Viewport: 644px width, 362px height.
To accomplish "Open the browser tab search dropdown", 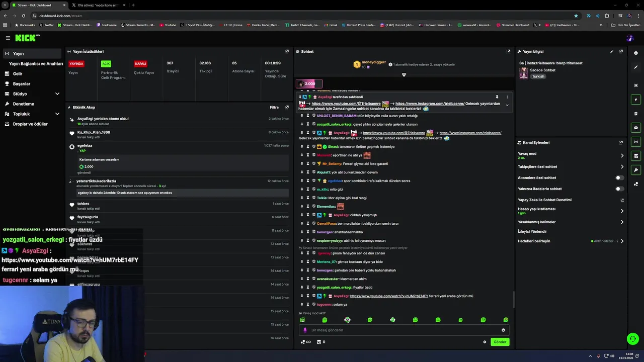I will pos(5,5).
